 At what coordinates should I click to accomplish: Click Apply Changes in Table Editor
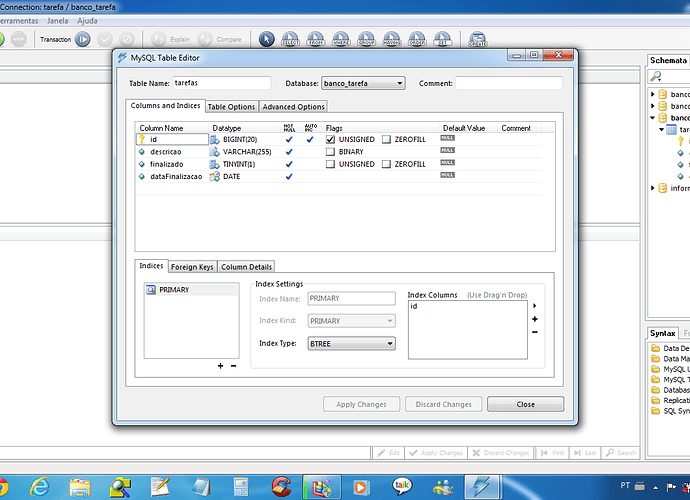[361, 404]
